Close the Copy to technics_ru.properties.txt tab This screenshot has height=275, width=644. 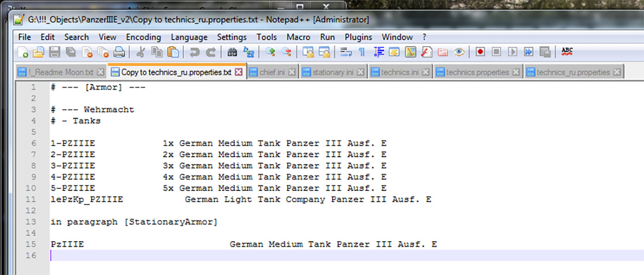[238, 72]
